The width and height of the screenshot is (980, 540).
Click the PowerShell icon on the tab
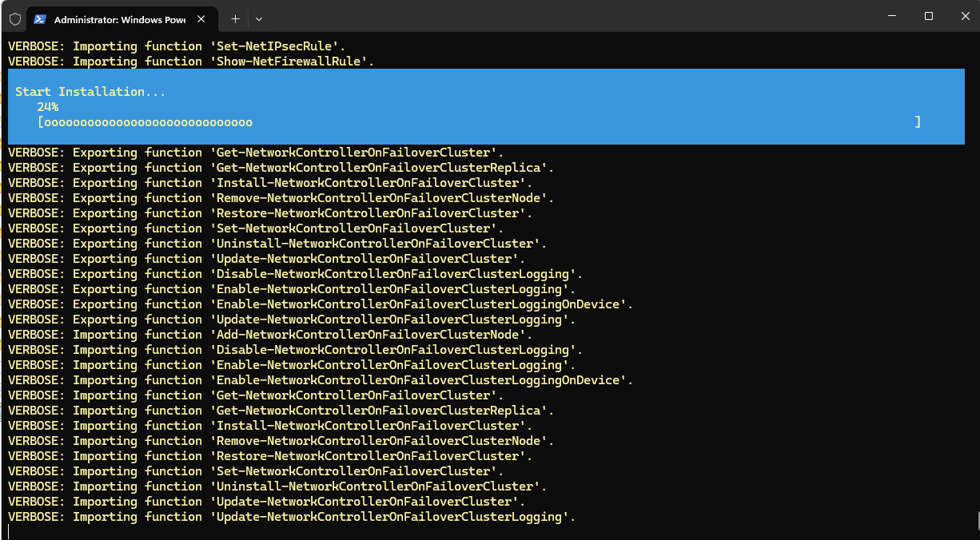[x=40, y=18]
